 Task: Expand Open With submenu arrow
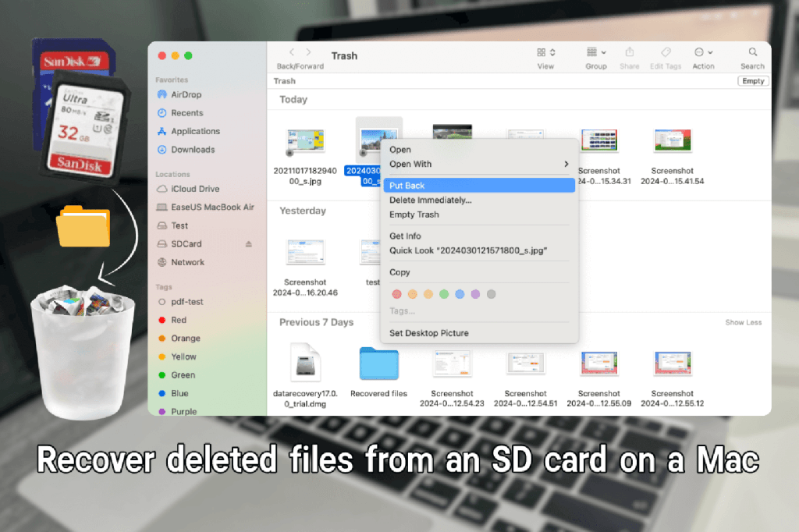(566, 164)
